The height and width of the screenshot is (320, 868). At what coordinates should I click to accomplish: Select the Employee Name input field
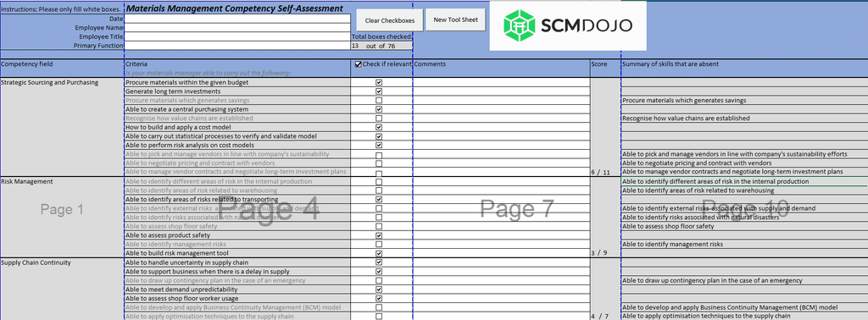[238, 28]
